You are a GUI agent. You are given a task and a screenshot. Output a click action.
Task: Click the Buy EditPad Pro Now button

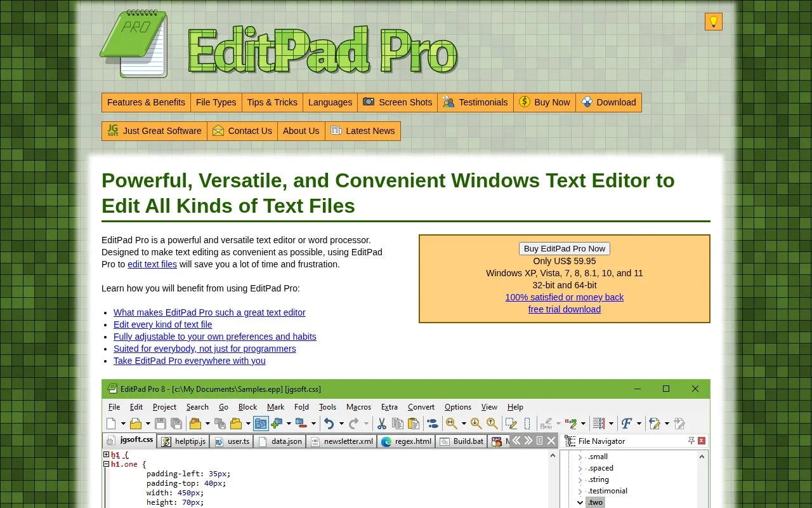coord(565,249)
